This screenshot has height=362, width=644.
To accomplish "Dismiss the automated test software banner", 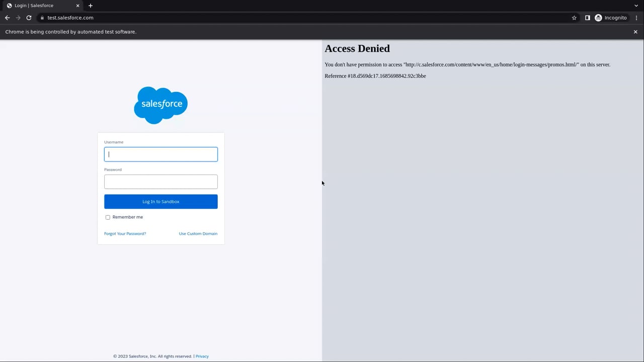I will 635,32.
